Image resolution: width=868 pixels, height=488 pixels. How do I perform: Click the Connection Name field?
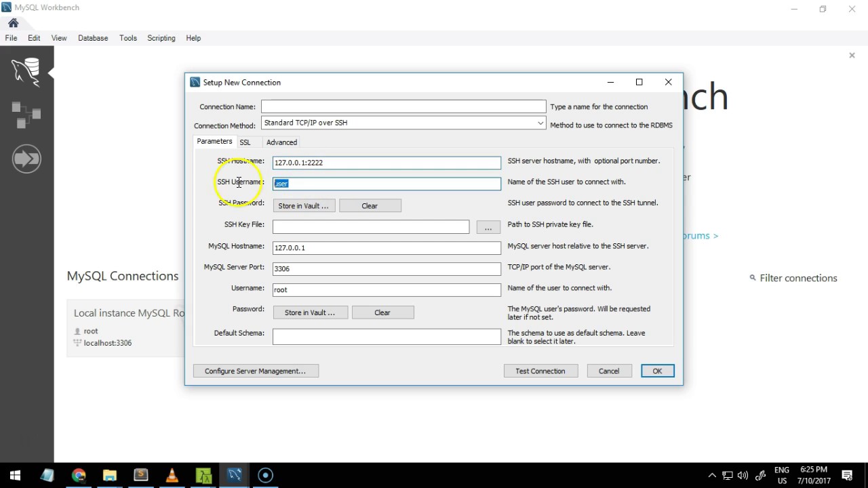[403, 106]
